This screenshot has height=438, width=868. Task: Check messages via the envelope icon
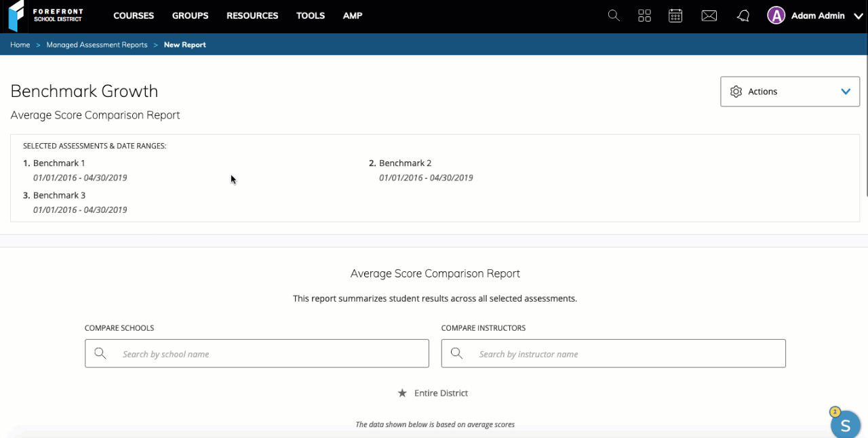pos(709,15)
